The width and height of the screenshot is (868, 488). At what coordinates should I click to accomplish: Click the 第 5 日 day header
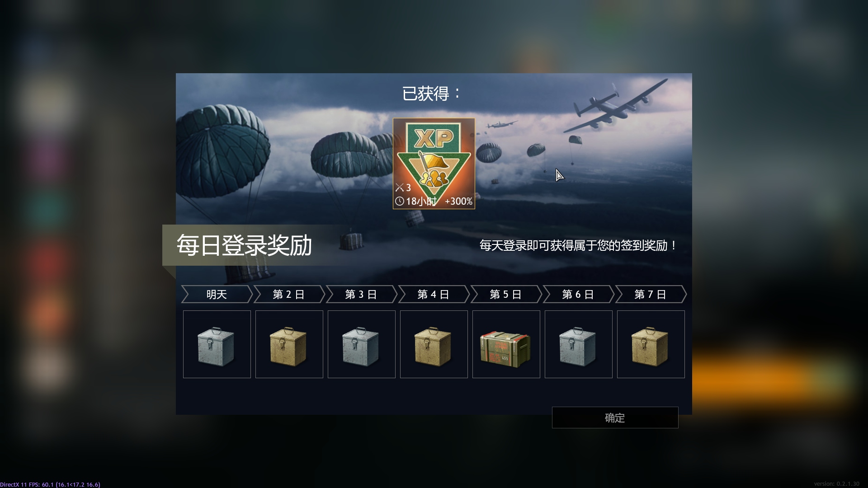[x=506, y=294]
